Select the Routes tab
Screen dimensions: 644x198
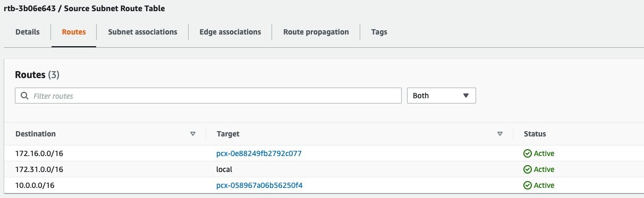click(74, 32)
